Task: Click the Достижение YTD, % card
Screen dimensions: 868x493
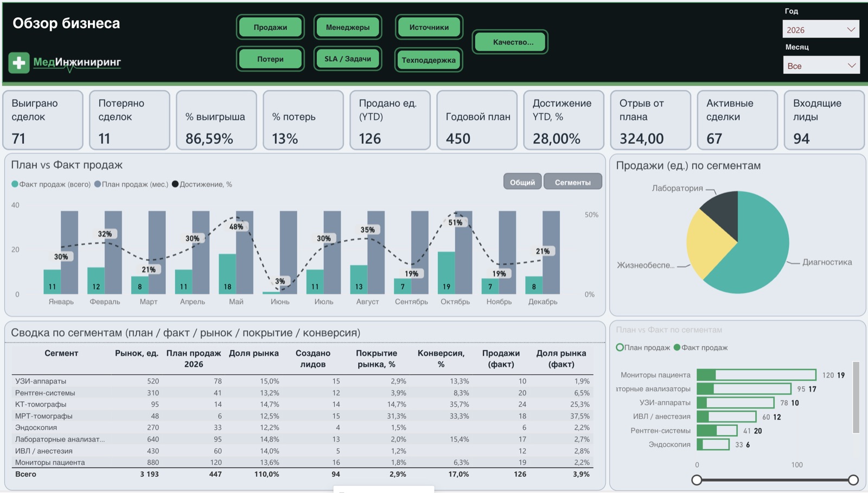Action: point(564,120)
